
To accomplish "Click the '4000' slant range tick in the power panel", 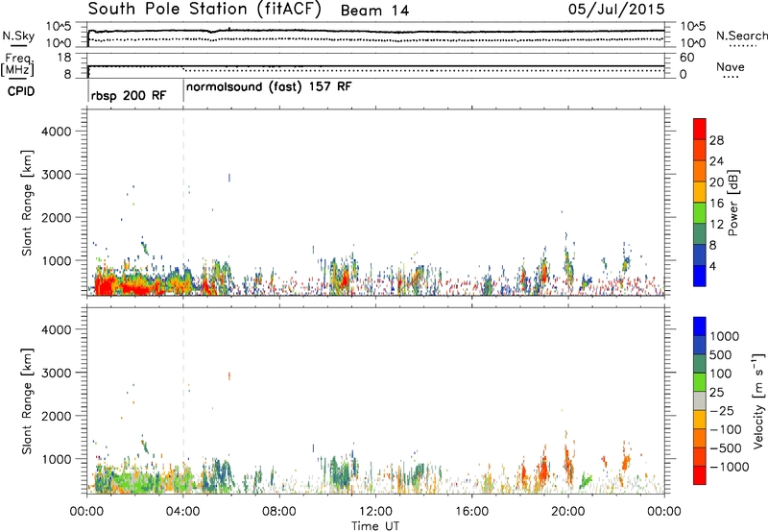I will (57, 132).
